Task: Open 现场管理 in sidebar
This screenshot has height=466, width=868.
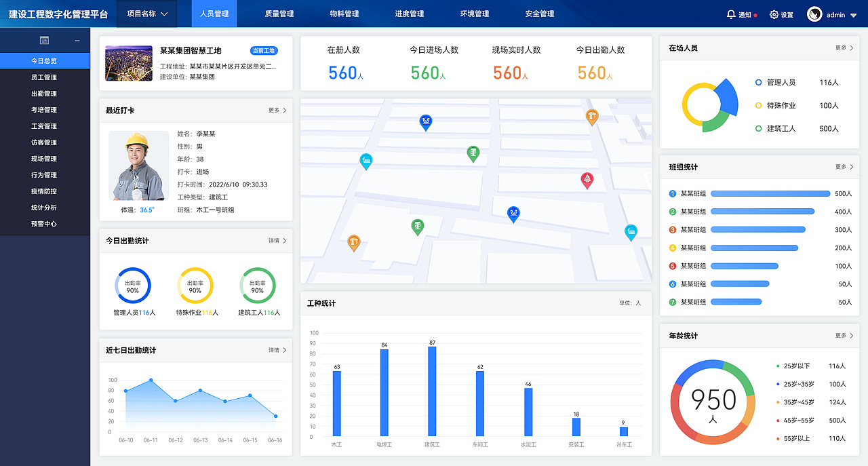Action: (45, 159)
